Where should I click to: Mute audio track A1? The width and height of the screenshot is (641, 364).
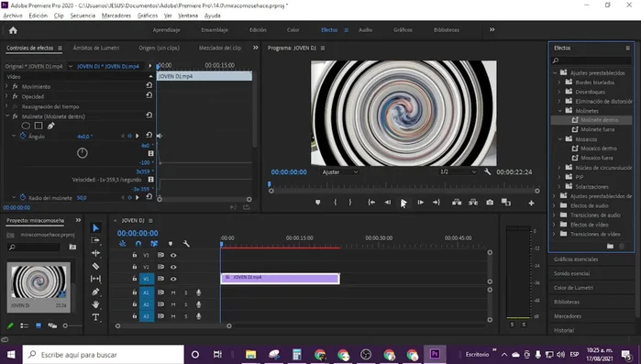click(x=173, y=292)
